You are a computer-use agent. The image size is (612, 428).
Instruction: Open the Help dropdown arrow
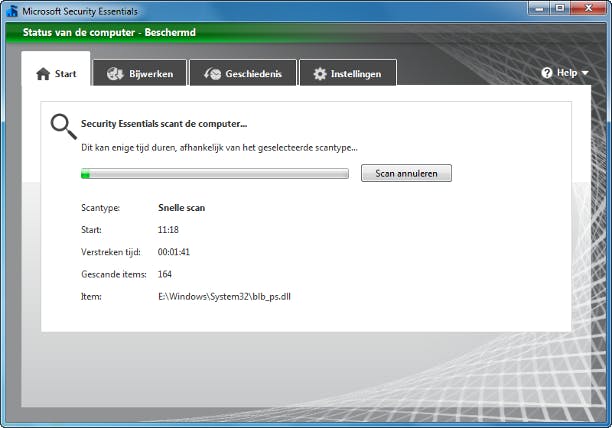pyautogui.click(x=585, y=73)
